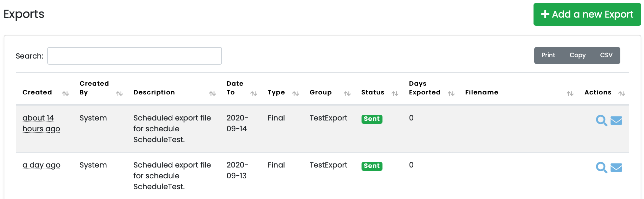Click magnifier icon for the 2020-09-13 export
This screenshot has width=644, height=199.
pos(601,168)
